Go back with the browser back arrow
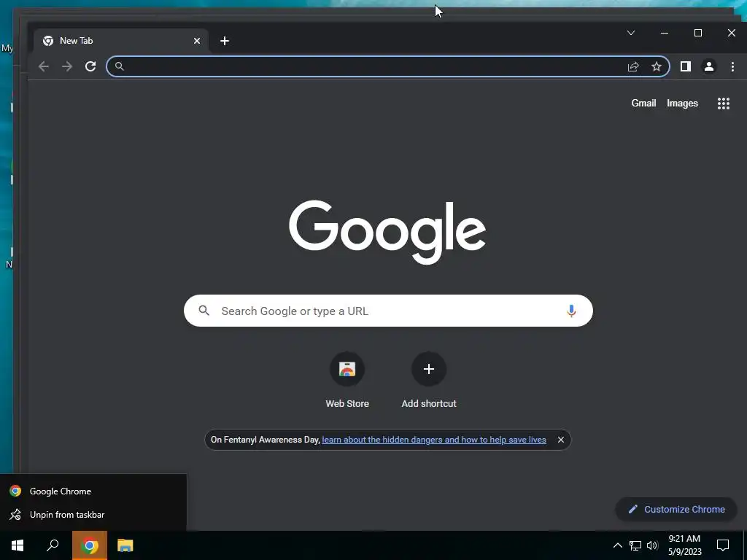 43,66
